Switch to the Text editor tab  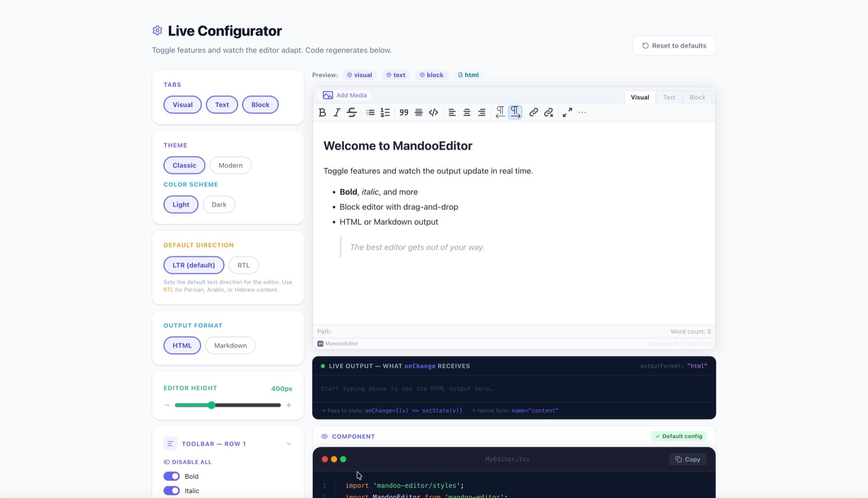coord(669,97)
